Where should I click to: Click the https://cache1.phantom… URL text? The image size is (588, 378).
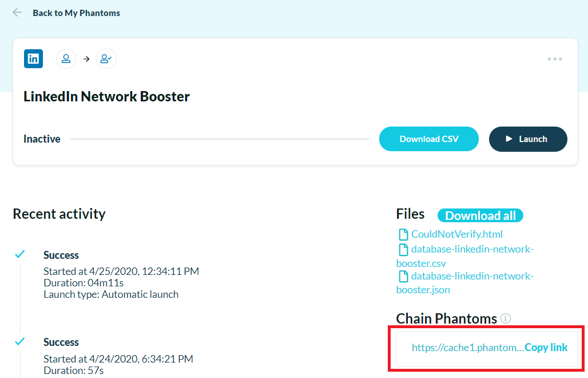pos(468,348)
